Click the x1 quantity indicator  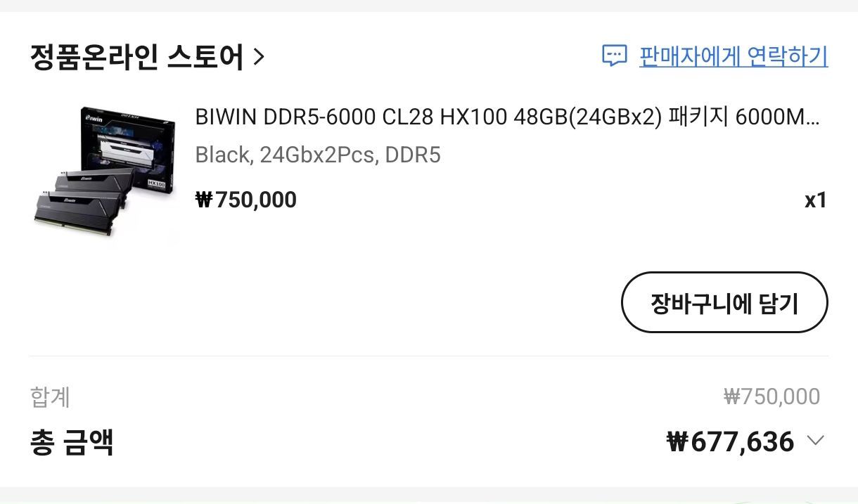(815, 201)
